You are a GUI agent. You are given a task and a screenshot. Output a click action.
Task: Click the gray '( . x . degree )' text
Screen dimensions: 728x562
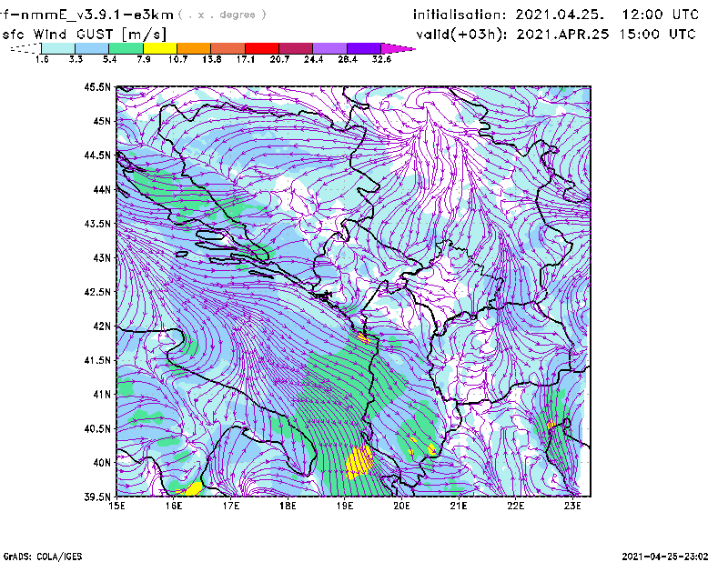click(x=222, y=15)
